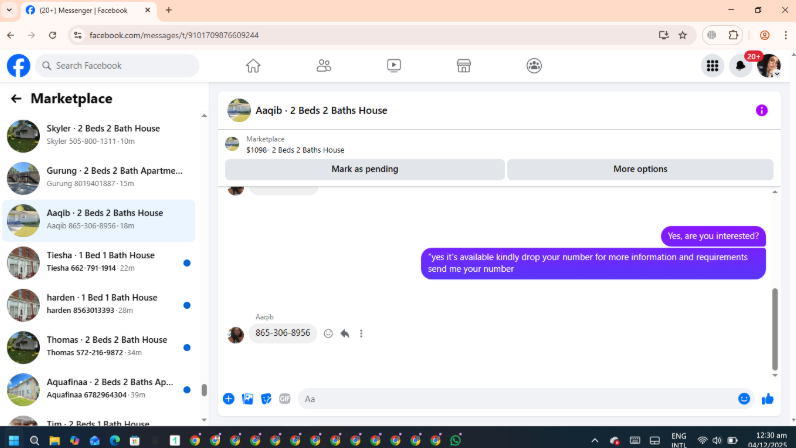Open Skyler 2 Beds 2 Bath House chat

click(x=99, y=136)
